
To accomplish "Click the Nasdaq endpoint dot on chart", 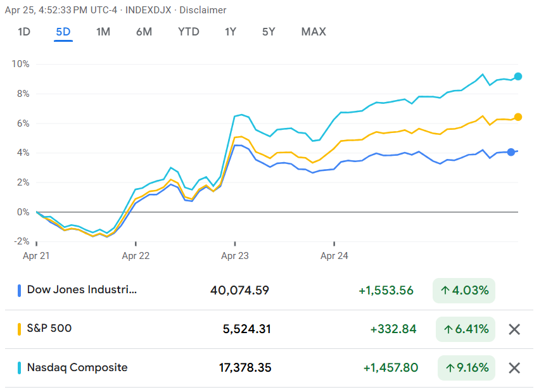I will tap(517, 77).
